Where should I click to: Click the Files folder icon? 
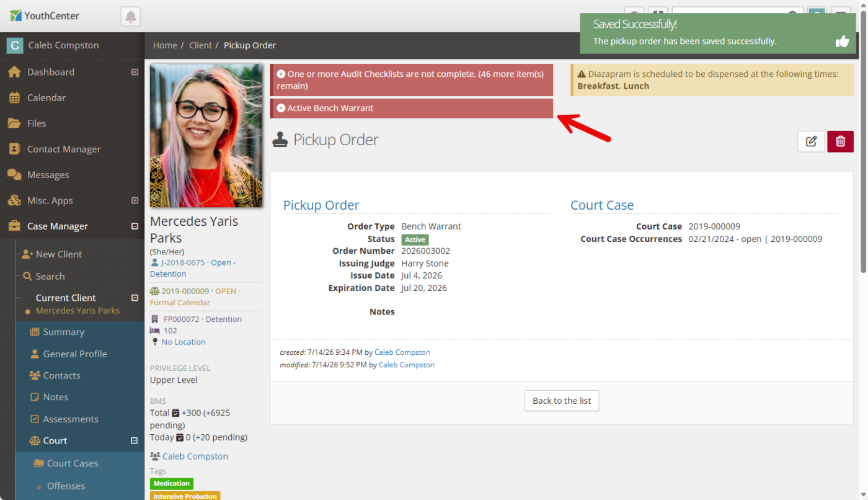click(x=14, y=123)
